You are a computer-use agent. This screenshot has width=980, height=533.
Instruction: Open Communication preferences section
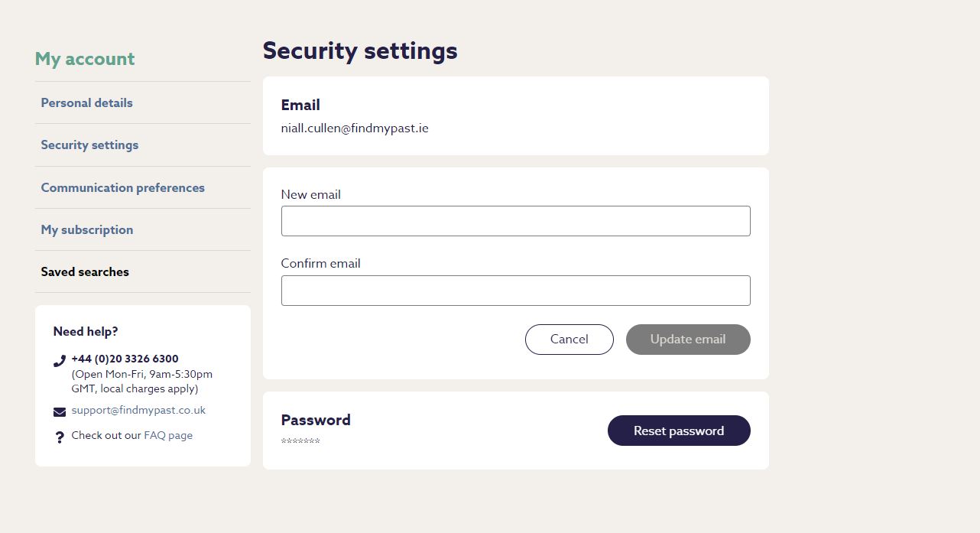122,187
